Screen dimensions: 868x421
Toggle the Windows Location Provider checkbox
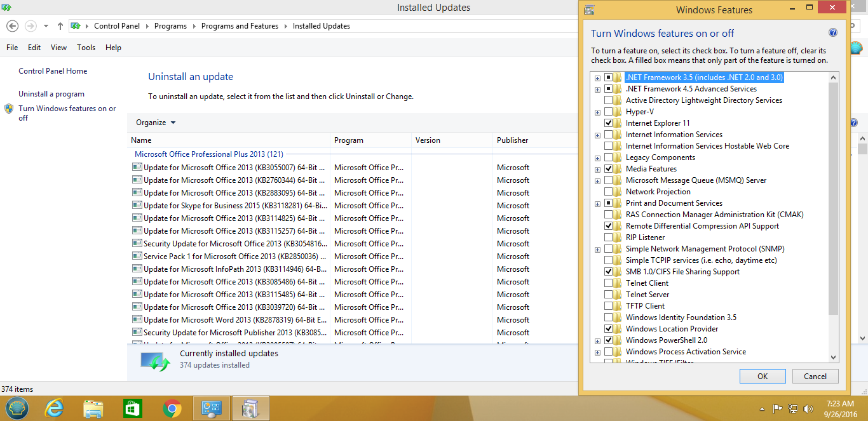(608, 329)
